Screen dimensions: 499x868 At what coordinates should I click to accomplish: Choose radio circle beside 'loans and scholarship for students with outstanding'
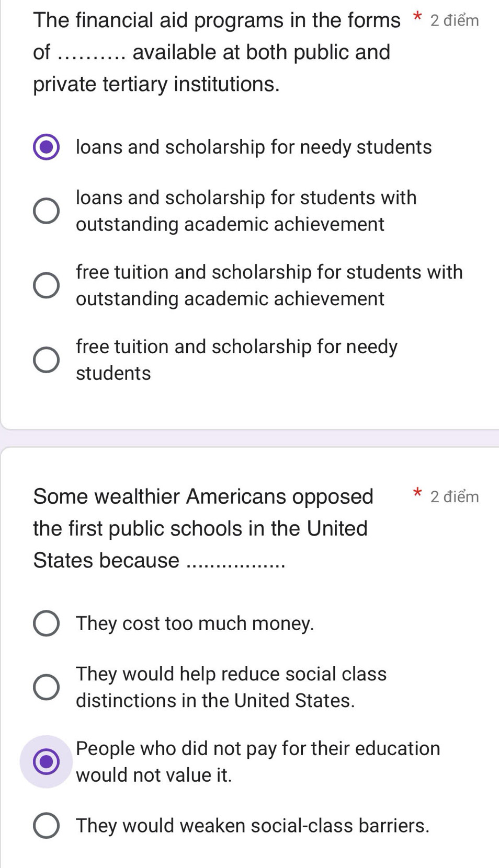pyautogui.click(x=46, y=211)
